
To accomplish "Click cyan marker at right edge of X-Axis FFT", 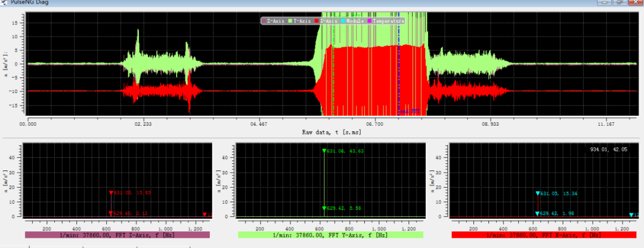I will (631, 215).
